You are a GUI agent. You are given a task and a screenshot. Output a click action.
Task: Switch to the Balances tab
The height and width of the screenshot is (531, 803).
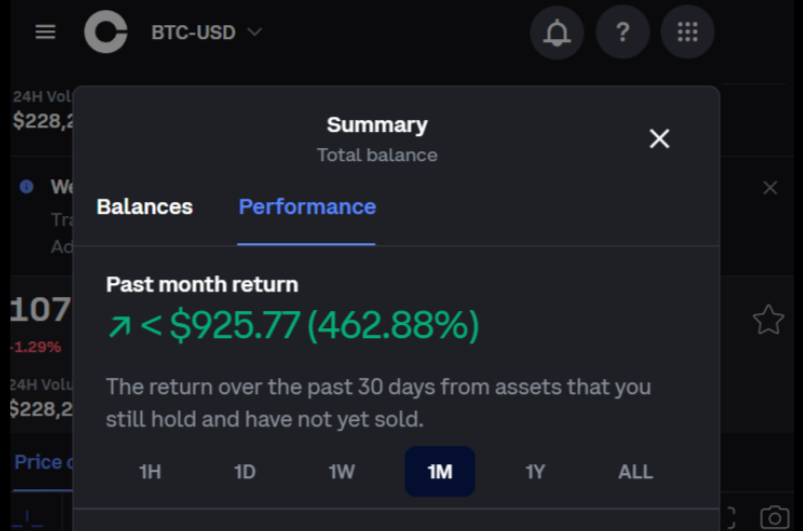tap(144, 207)
